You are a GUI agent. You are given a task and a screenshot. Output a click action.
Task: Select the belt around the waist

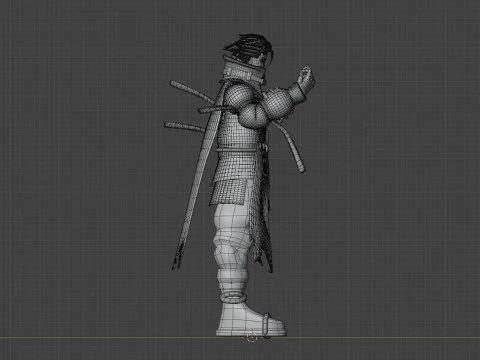tap(236, 151)
